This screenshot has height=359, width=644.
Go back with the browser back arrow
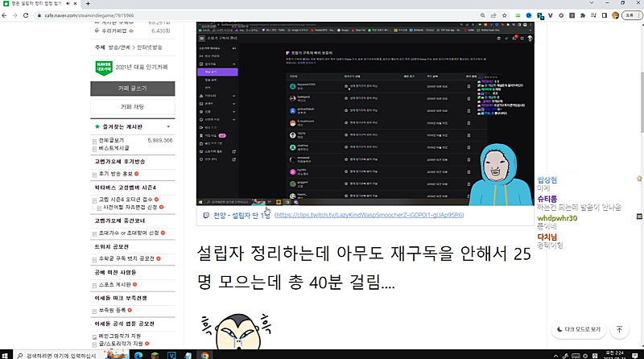tap(5, 15)
